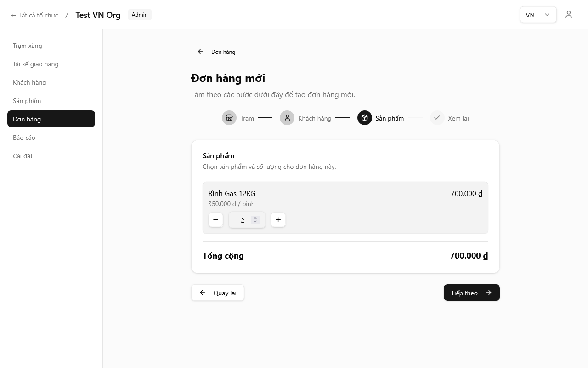Select the Trạm step icon

pos(229,118)
